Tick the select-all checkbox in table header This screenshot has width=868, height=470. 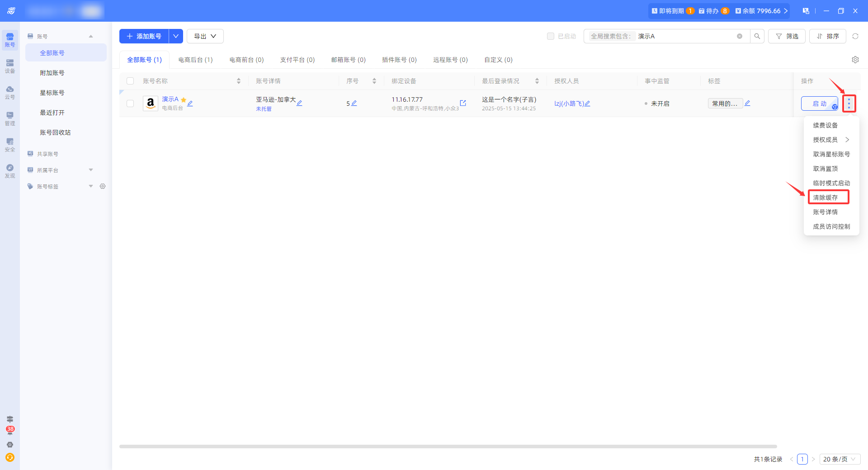pos(130,81)
